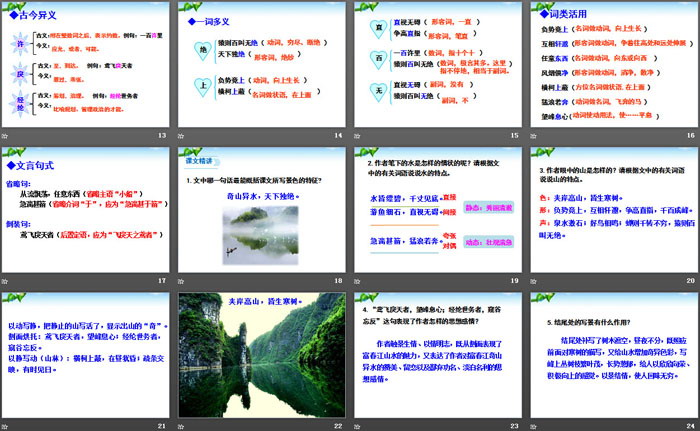Click the star icon under slide 18
The image size is (700, 431).
(x=184, y=280)
